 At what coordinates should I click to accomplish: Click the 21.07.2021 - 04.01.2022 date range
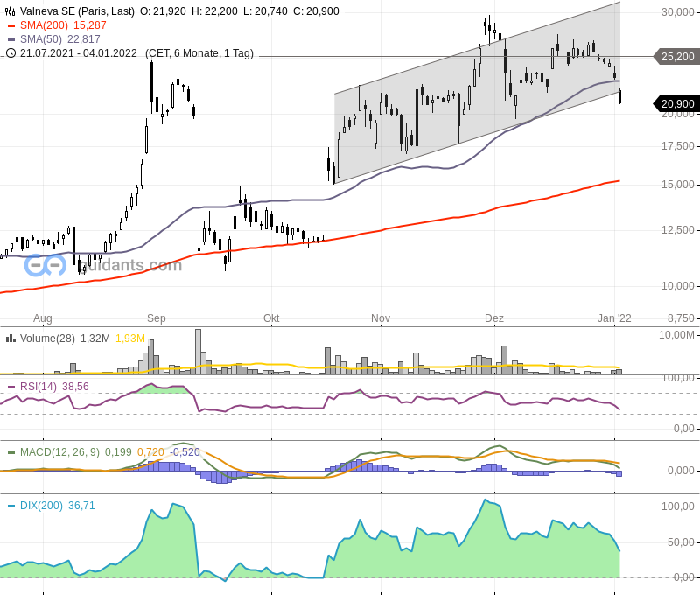pyautogui.click(x=79, y=53)
